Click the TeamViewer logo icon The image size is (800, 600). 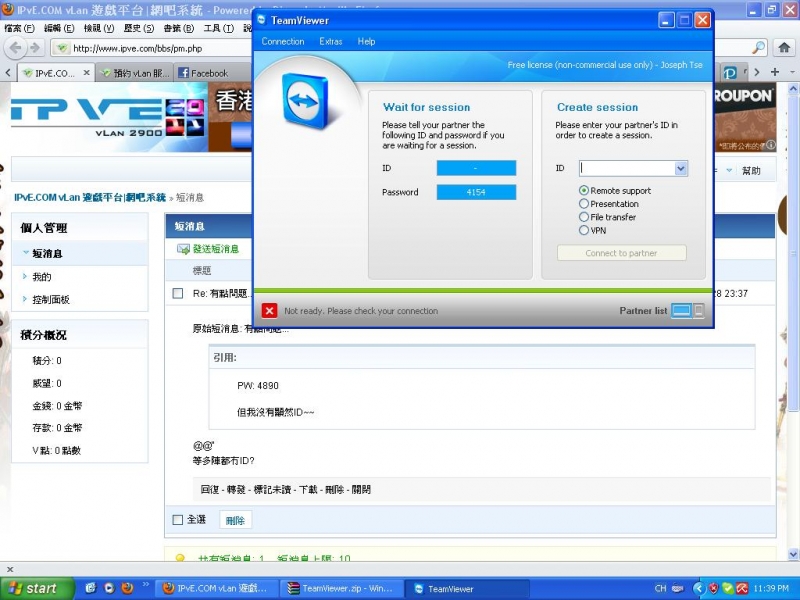(x=305, y=100)
